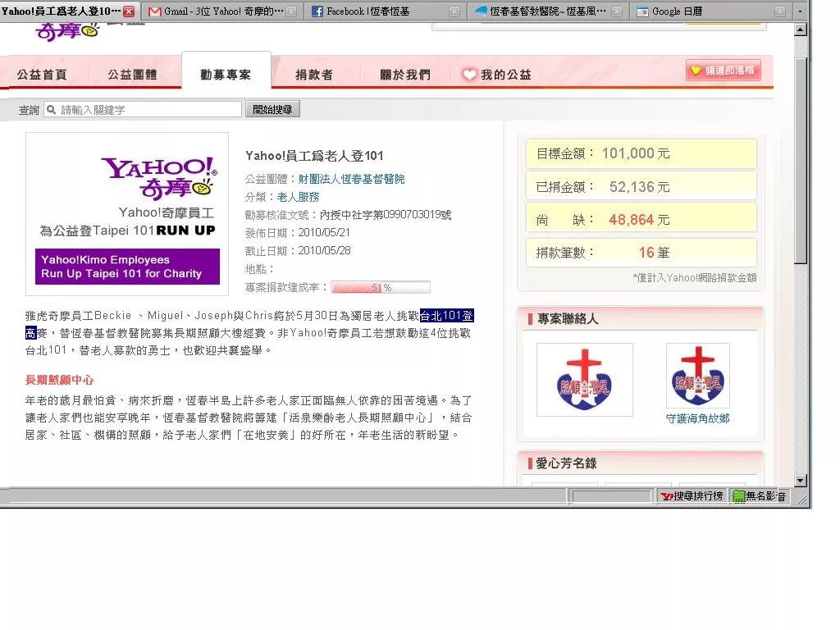Screen dimensions: 840x630
Task: Click the vertical scrollbar thumb
Action: (x=801, y=161)
